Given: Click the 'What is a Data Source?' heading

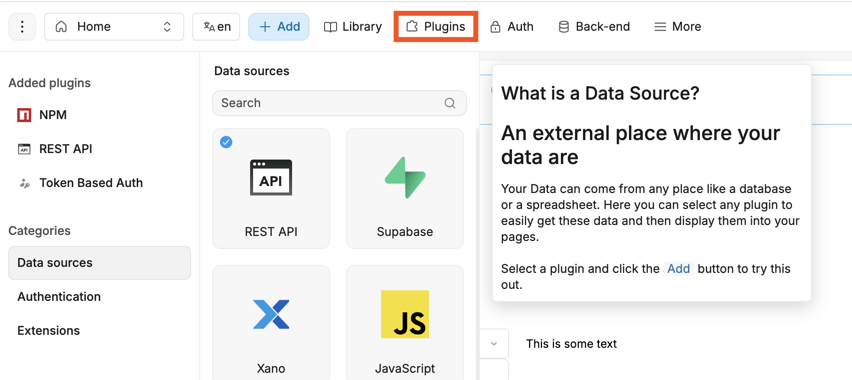Looking at the screenshot, I should coord(600,93).
